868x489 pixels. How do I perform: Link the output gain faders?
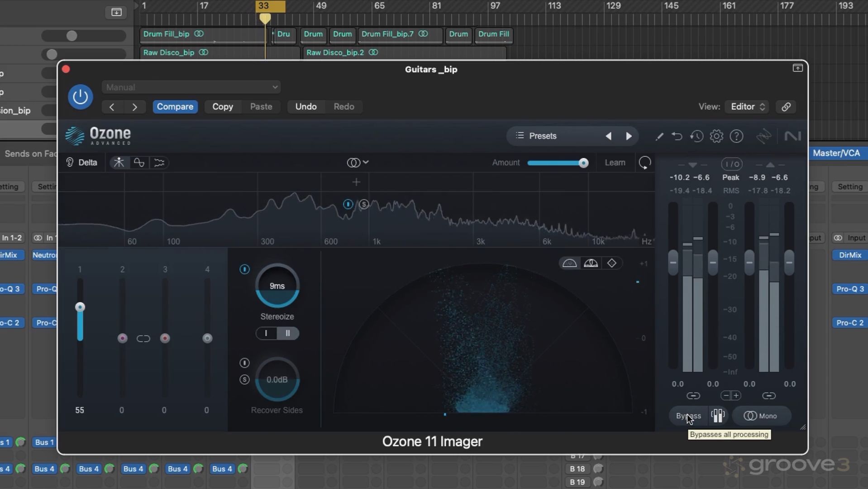(x=769, y=396)
